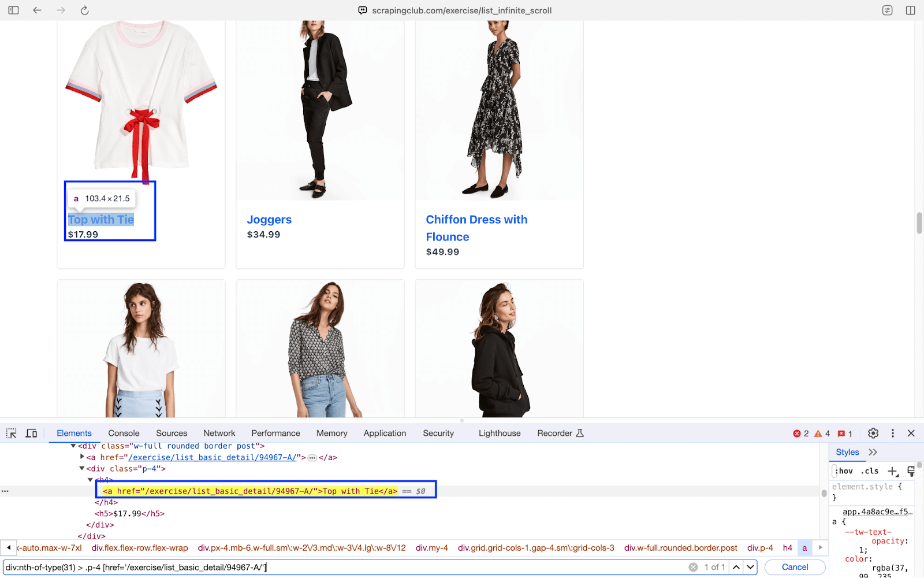The image size is (924, 578).
Task: Open the Sources tab
Action: [x=172, y=433]
